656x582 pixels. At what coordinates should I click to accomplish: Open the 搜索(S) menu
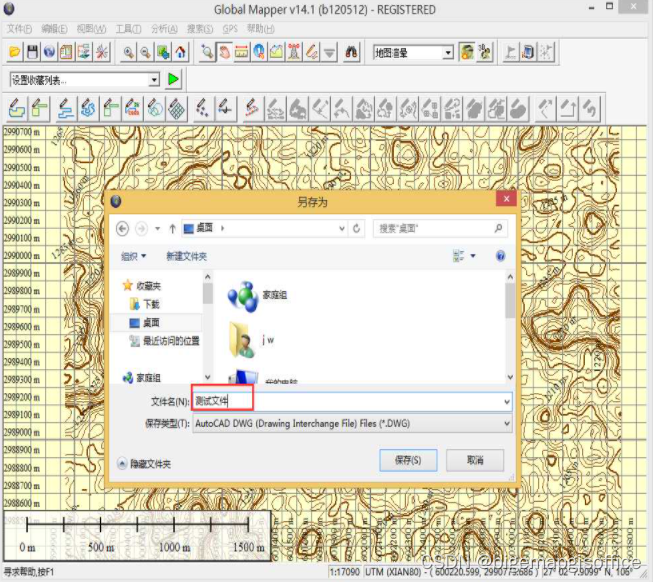point(200,29)
